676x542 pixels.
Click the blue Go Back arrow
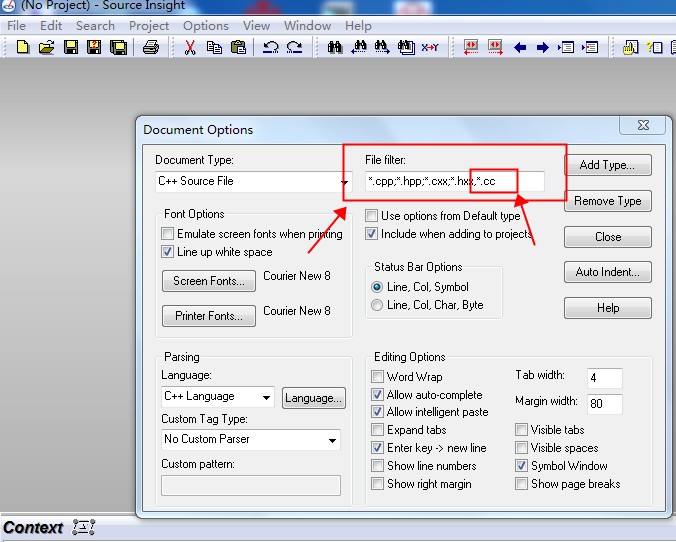click(x=520, y=47)
